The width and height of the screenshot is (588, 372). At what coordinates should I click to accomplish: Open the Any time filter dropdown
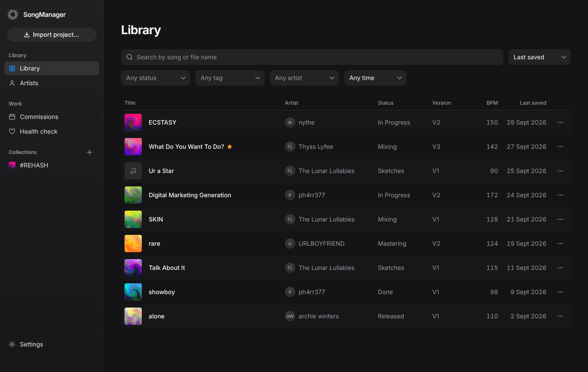click(375, 78)
